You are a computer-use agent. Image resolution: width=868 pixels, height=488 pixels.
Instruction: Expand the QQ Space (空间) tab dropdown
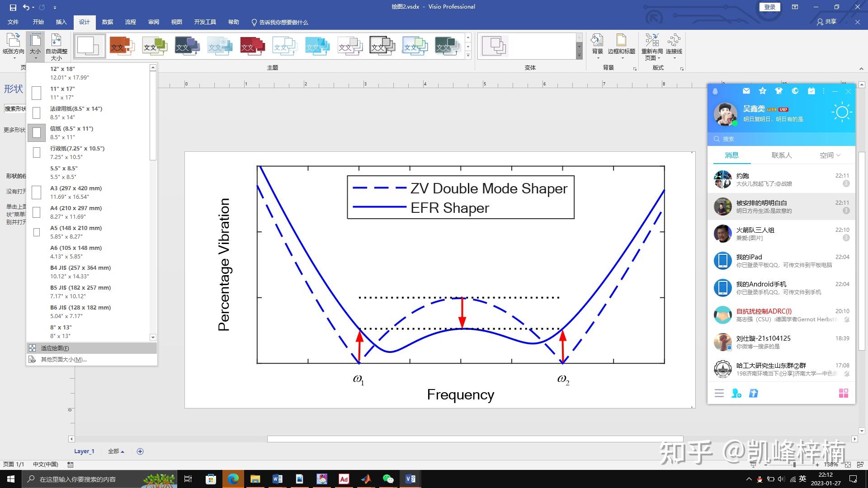coord(830,155)
